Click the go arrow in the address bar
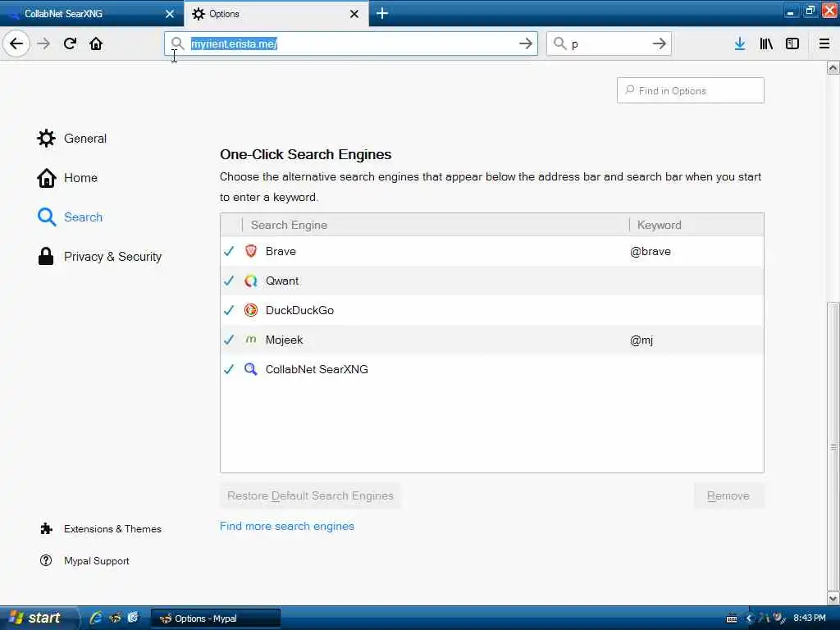The height and width of the screenshot is (630, 840). coord(526,43)
